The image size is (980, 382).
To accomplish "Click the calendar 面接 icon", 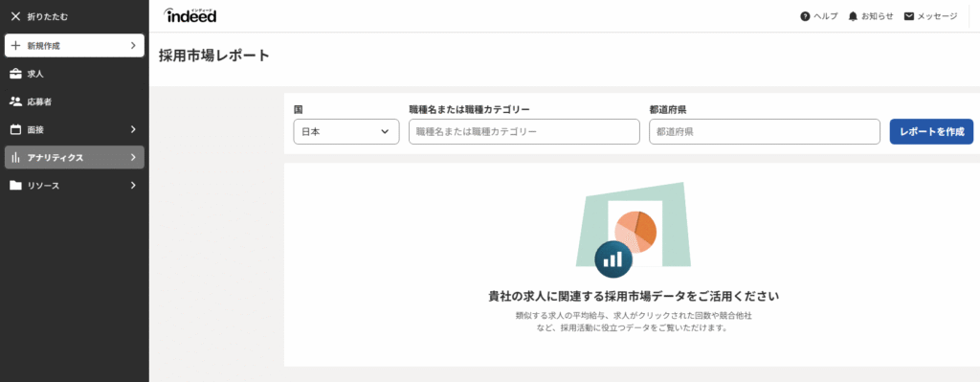I will 16,129.
